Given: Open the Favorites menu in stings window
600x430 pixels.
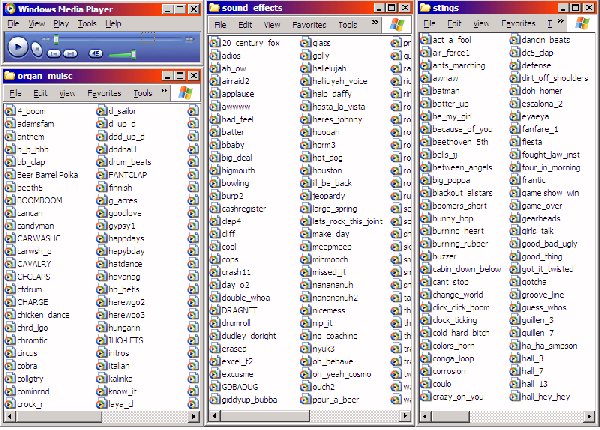Looking at the screenshot, I should point(518,24).
